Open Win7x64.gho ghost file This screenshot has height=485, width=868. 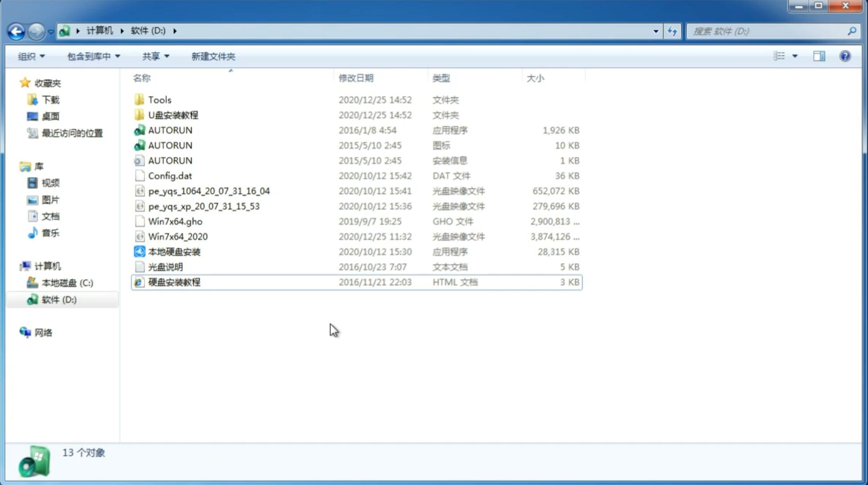click(x=175, y=221)
